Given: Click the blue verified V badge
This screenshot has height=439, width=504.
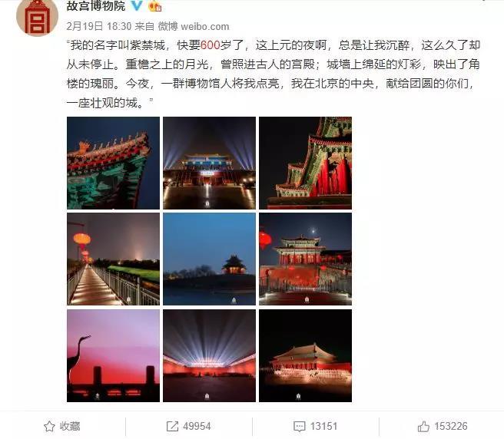Looking at the screenshot, I should (137, 5).
